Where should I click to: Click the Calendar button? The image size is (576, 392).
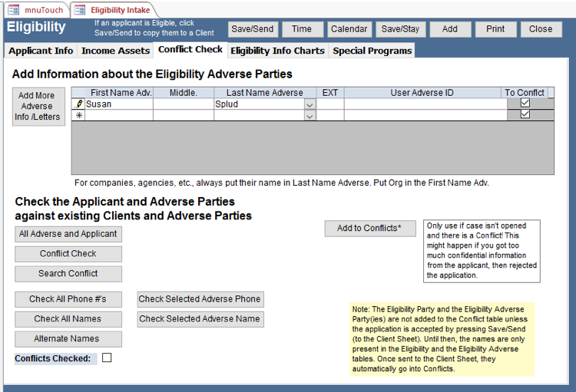349,29
